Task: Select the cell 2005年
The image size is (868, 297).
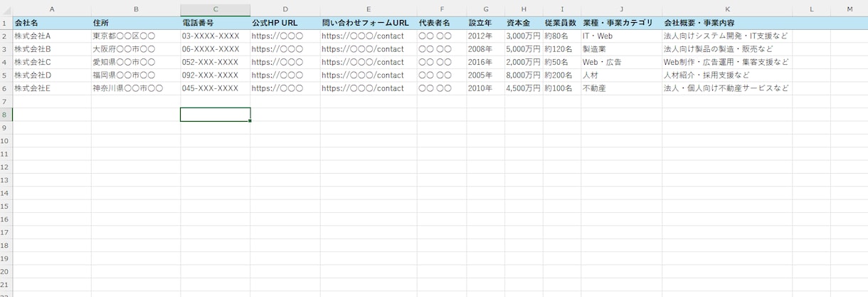Action: (x=486, y=75)
